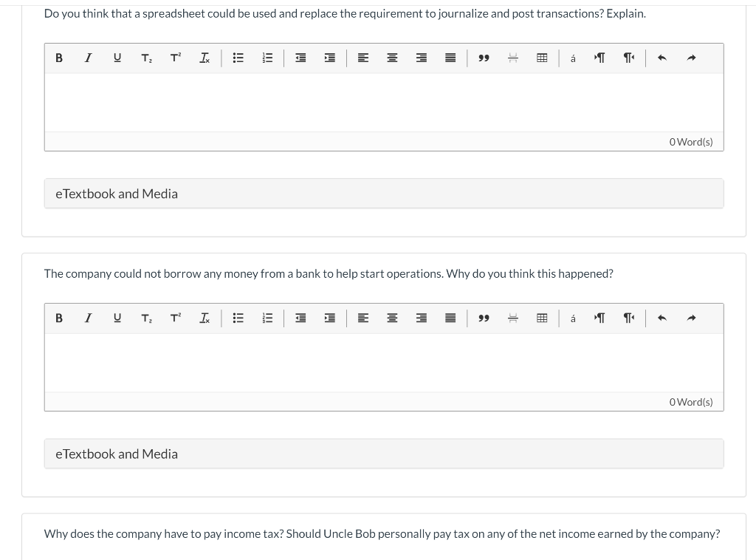Image resolution: width=756 pixels, height=560 pixels.
Task: Set left-to-right paragraph direction
Action: (x=599, y=58)
